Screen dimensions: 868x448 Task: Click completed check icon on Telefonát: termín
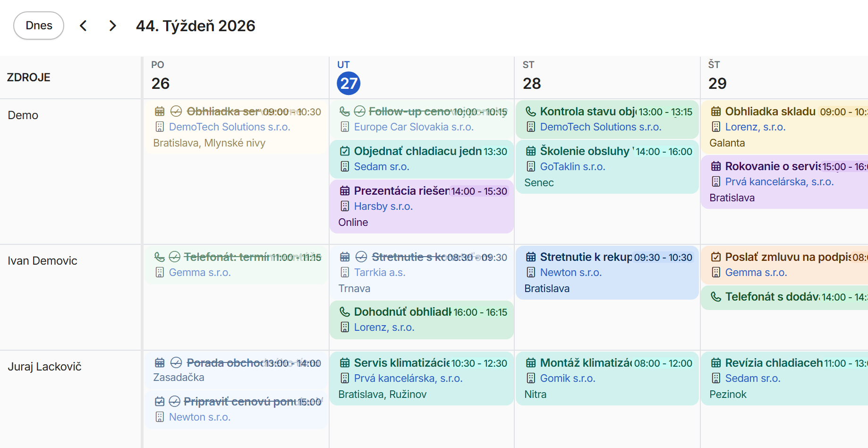click(175, 257)
